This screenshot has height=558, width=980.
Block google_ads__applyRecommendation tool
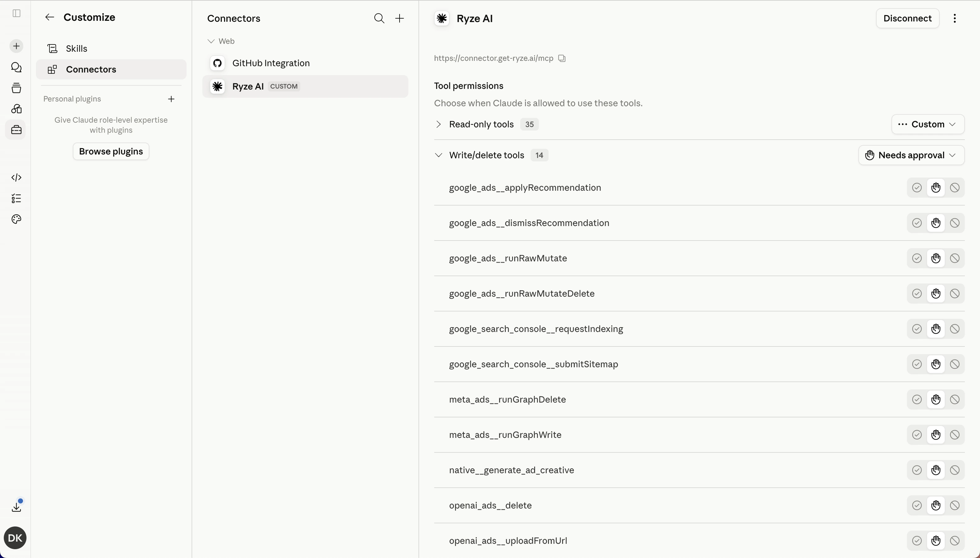click(955, 188)
